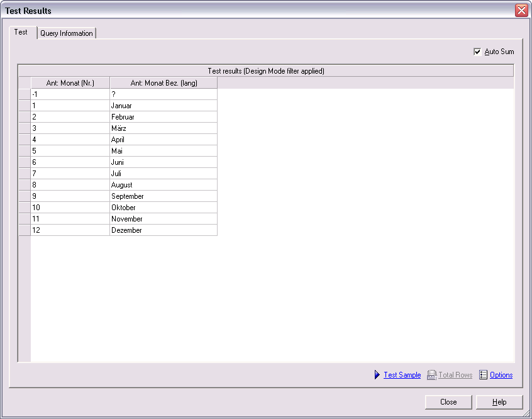Click the Total Rows icon

click(431, 375)
